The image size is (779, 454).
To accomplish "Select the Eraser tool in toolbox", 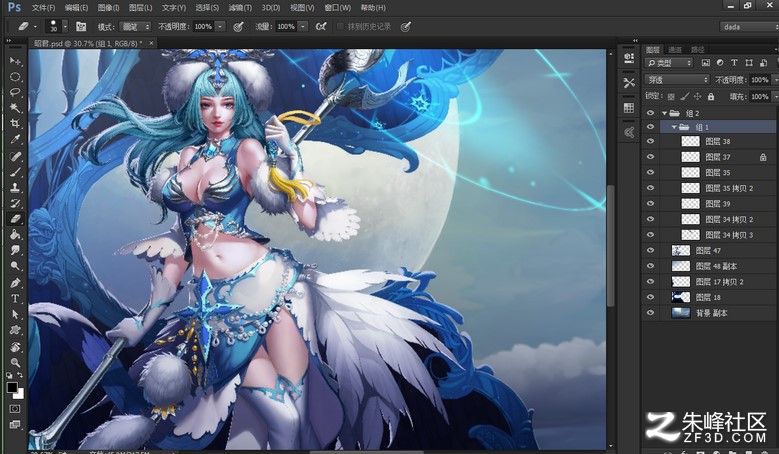I will (x=15, y=219).
